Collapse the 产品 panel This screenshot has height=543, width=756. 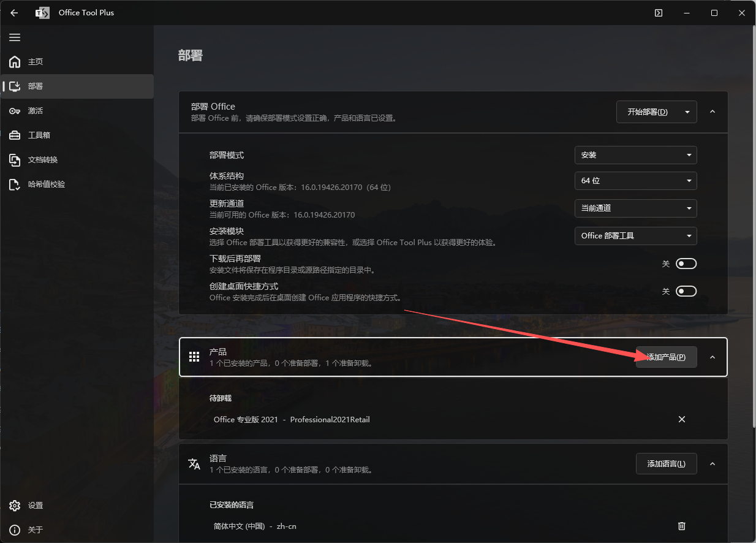712,357
